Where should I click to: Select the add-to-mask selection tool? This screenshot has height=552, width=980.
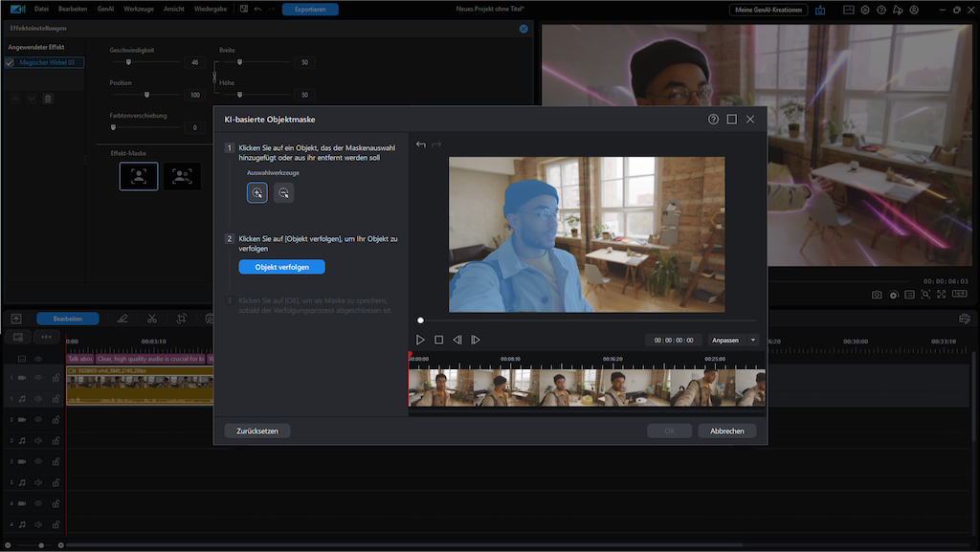[x=256, y=192]
